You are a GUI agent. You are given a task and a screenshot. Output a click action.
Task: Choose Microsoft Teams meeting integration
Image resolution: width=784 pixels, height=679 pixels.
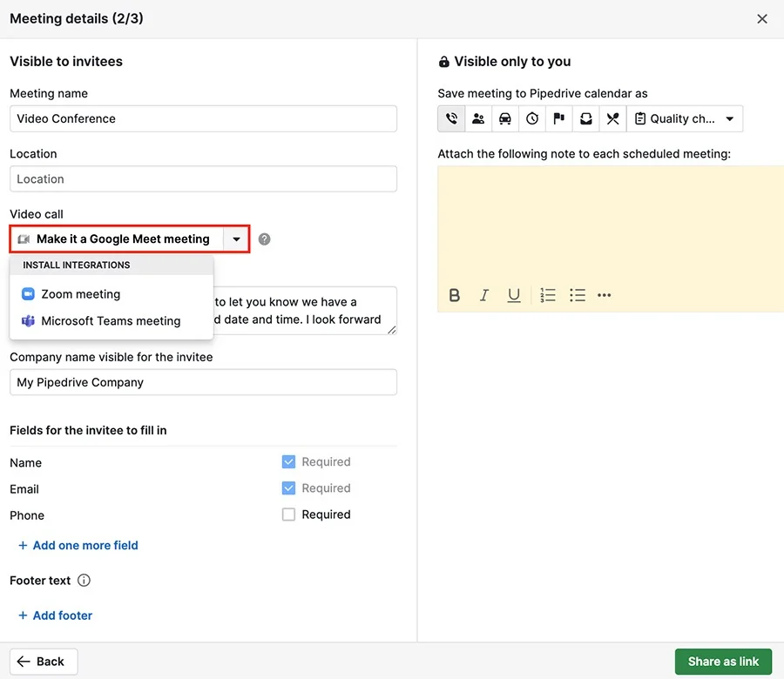112,320
